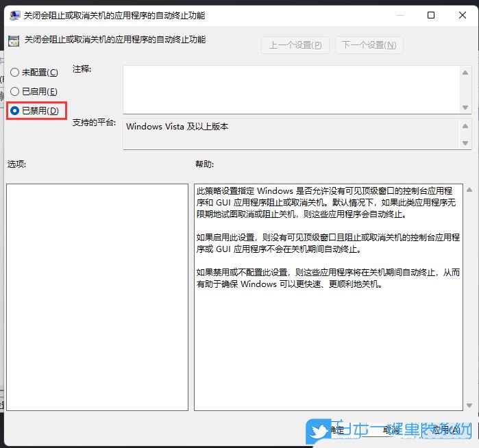The image size is (479, 448).
Task: Click the 注释 box scroll-up arrow
Action: click(465, 73)
